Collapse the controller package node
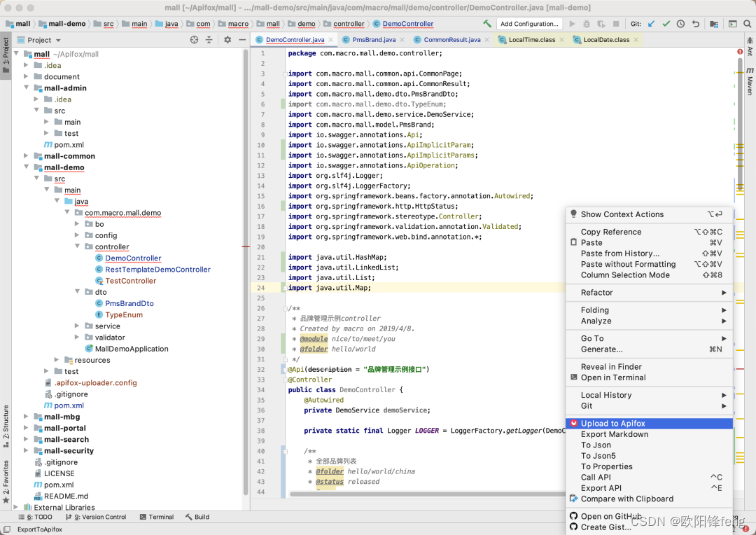 click(77, 246)
